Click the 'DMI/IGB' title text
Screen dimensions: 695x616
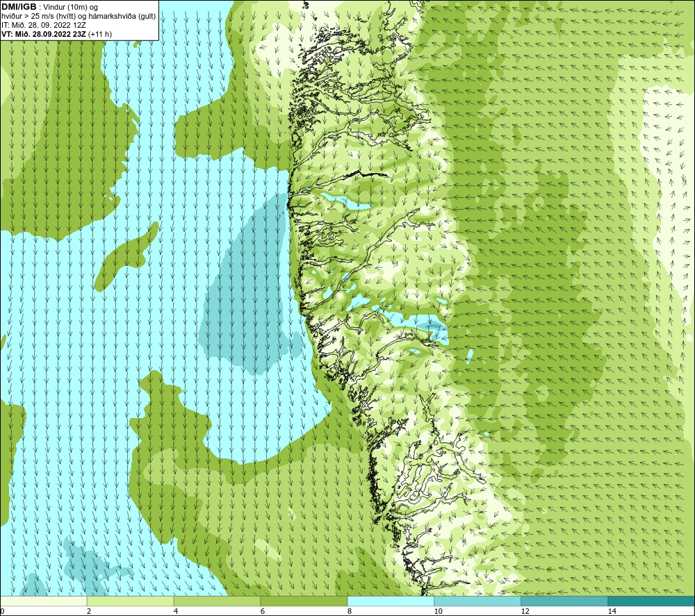pos(19,8)
